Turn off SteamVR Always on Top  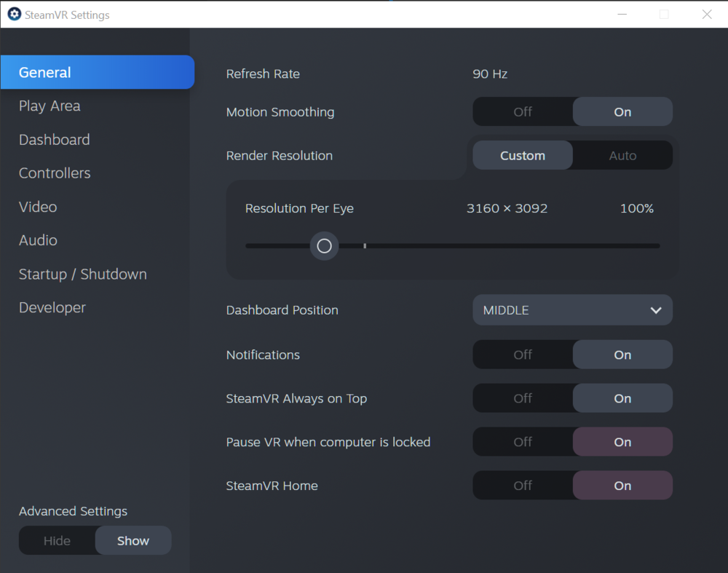pos(522,398)
